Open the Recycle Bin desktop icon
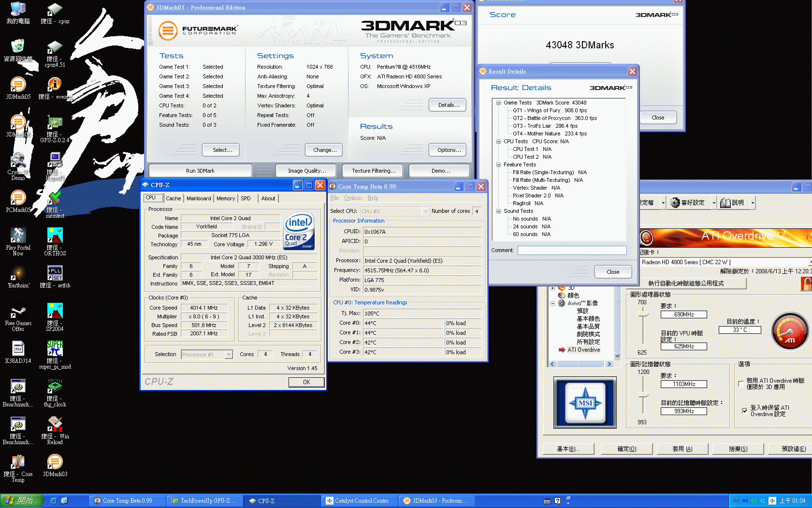Image resolution: width=812 pixels, height=508 pixels. pos(18,50)
